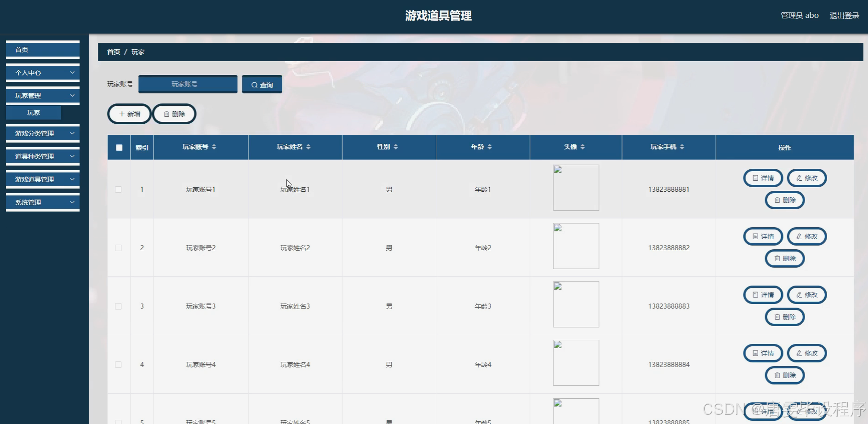Click phone number 13823888882
This screenshot has height=424, width=868.
(669, 248)
